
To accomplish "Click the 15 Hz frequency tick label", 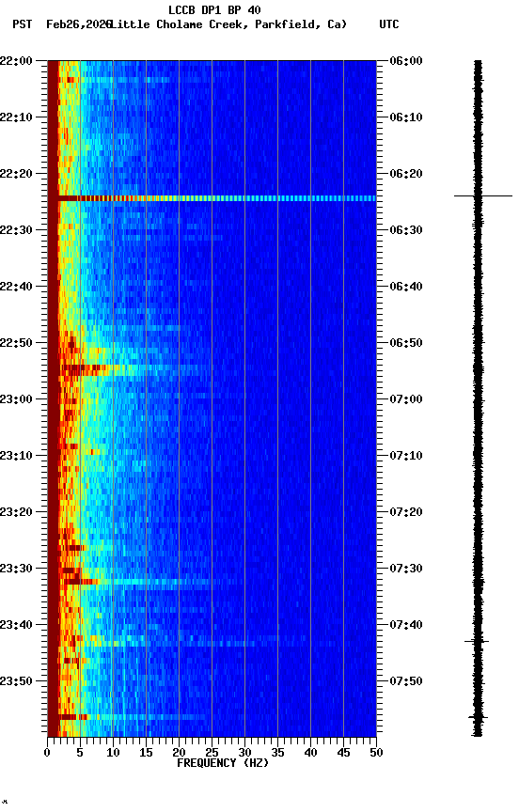I will 146,753.
